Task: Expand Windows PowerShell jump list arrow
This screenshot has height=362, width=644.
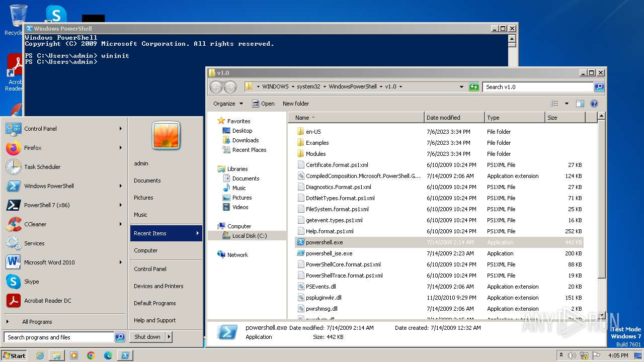Action: click(121, 186)
